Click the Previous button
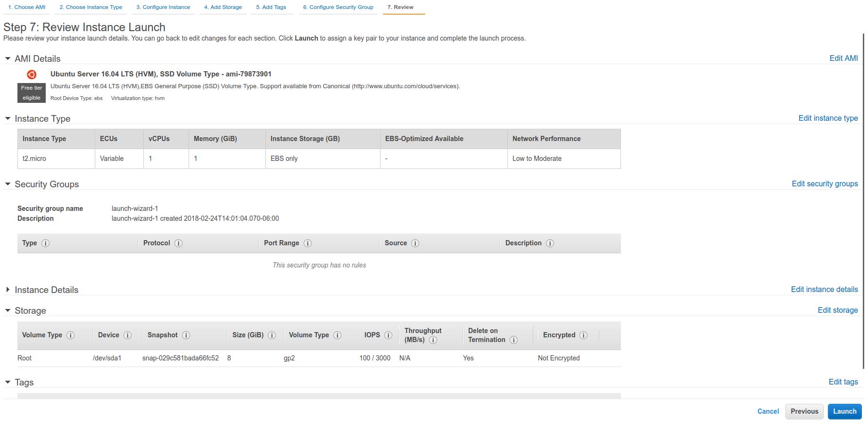 tap(804, 411)
